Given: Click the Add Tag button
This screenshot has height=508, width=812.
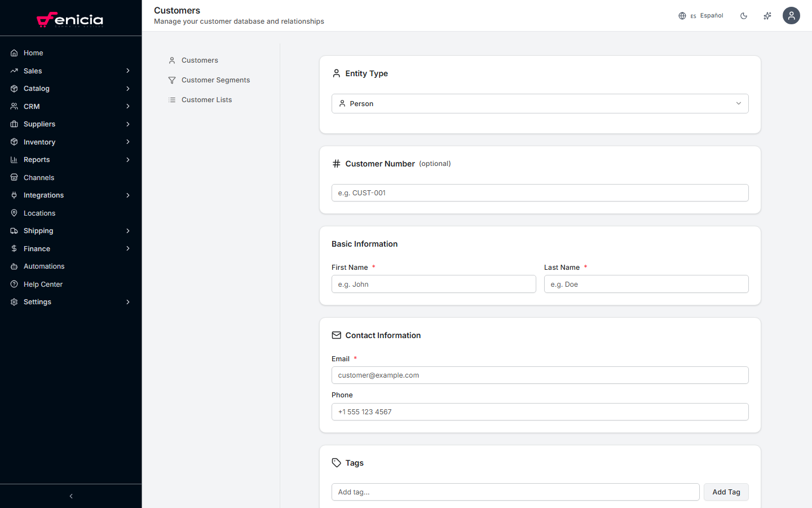Looking at the screenshot, I should [x=726, y=492].
